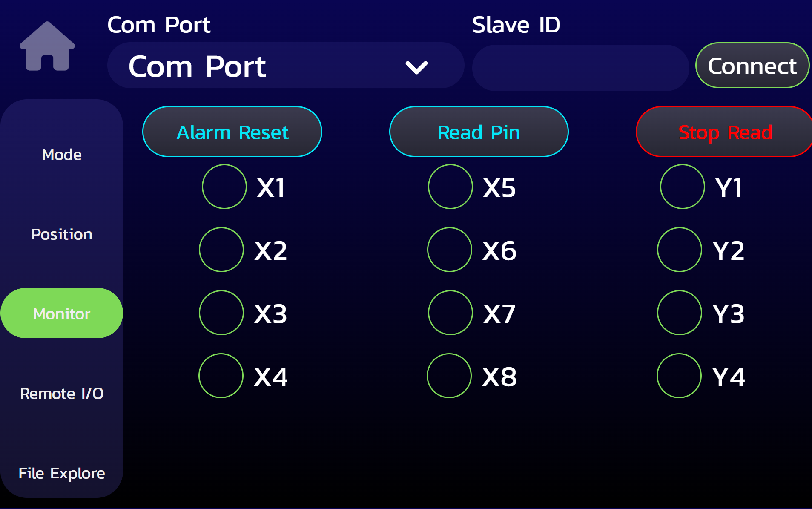This screenshot has width=812, height=509.
Task: Open the Com Port dropdown
Action: 285,66
